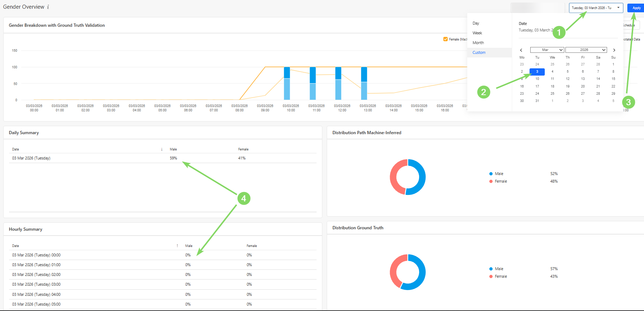This screenshot has height=311, width=644.
Task: Click Female legend dot in Machine-Inferred chart
Action: pos(491,182)
